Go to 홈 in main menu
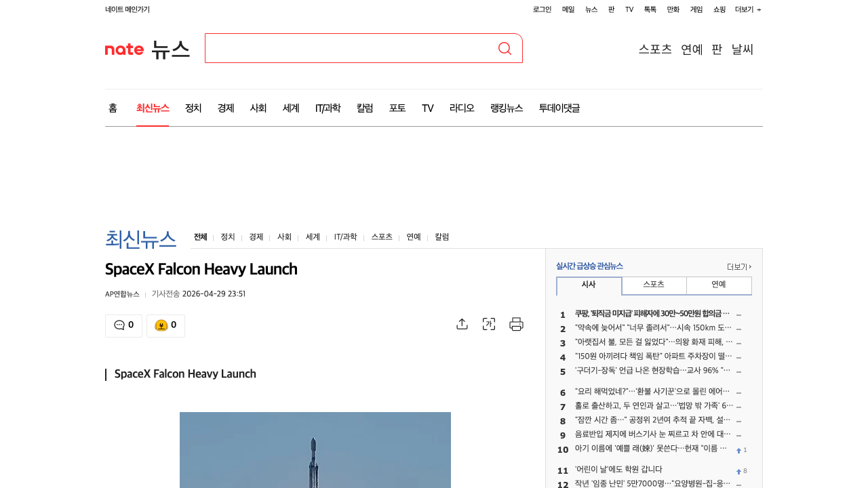868x488 pixels. click(113, 108)
